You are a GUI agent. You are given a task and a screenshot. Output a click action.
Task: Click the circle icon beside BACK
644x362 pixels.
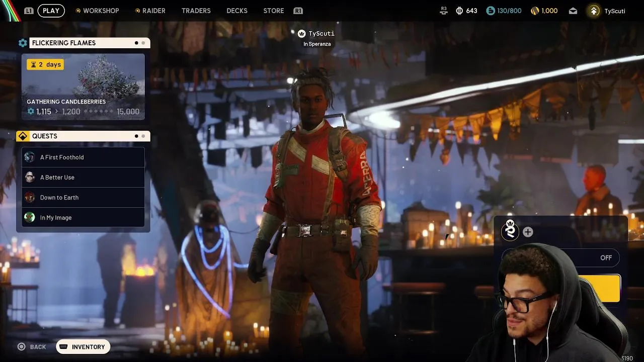(21, 347)
